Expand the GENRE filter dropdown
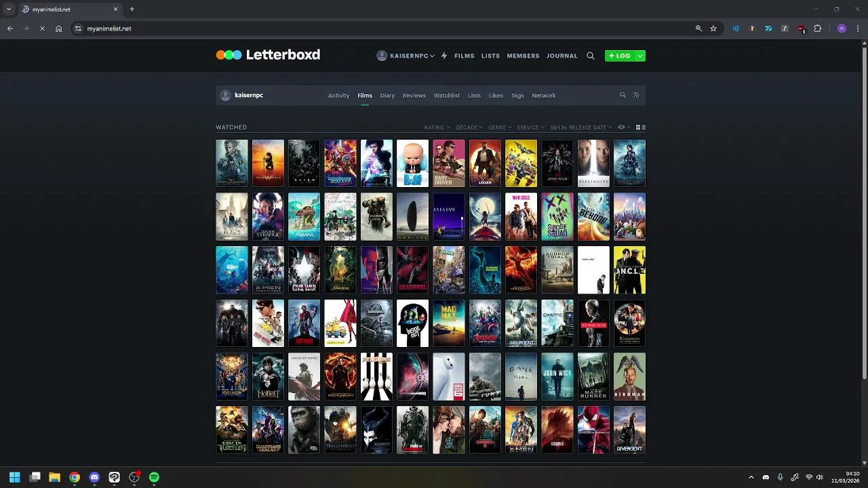Screen dimensions: 868x488 coord(500,127)
